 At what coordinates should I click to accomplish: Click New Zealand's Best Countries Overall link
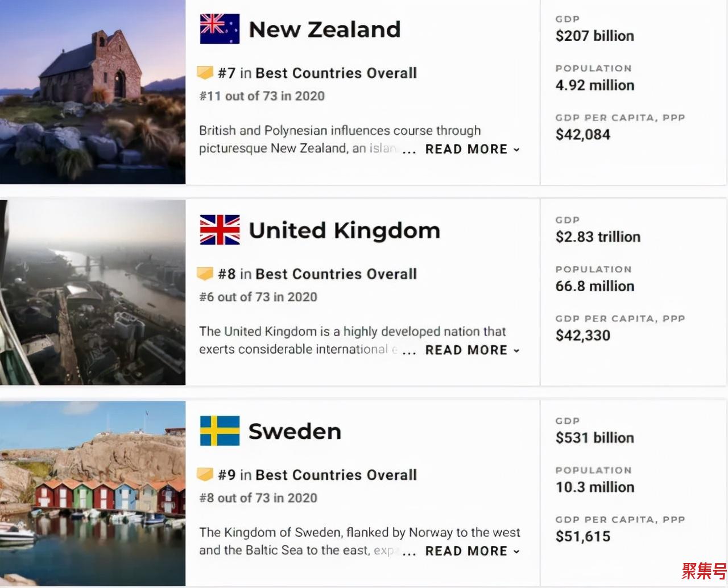pos(336,73)
